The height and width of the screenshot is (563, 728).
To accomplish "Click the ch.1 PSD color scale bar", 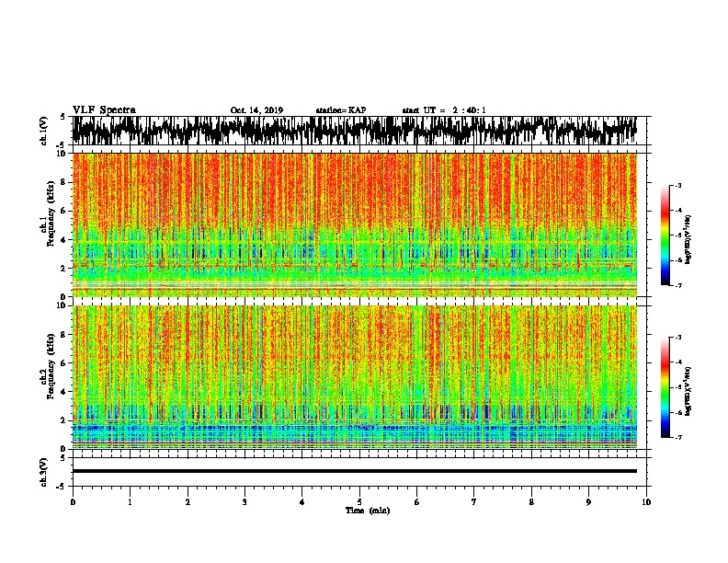I will tap(665, 236).
